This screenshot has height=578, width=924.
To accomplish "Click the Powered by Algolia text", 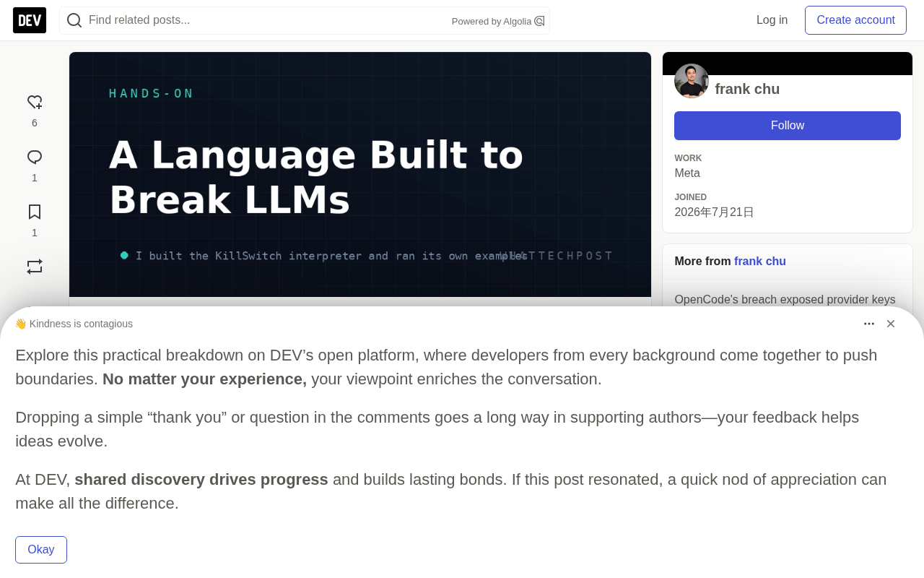I will tap(492, 22).
